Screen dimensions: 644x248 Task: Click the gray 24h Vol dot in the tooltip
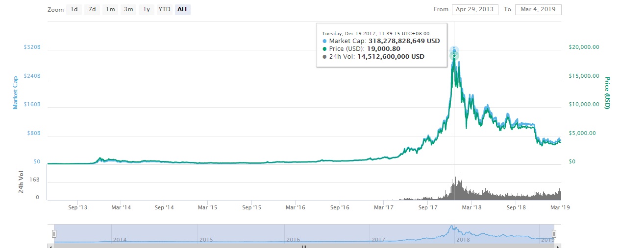click(x=324, y=57)
